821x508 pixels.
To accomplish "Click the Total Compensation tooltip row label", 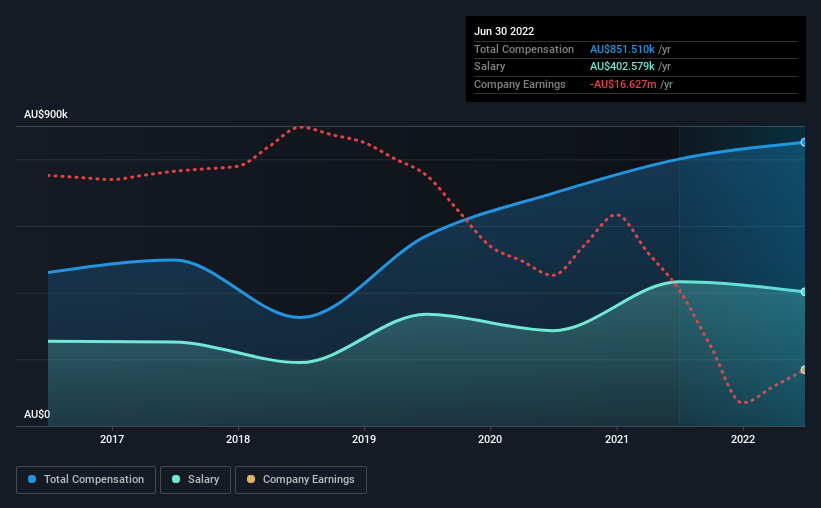I will [524, 49].
